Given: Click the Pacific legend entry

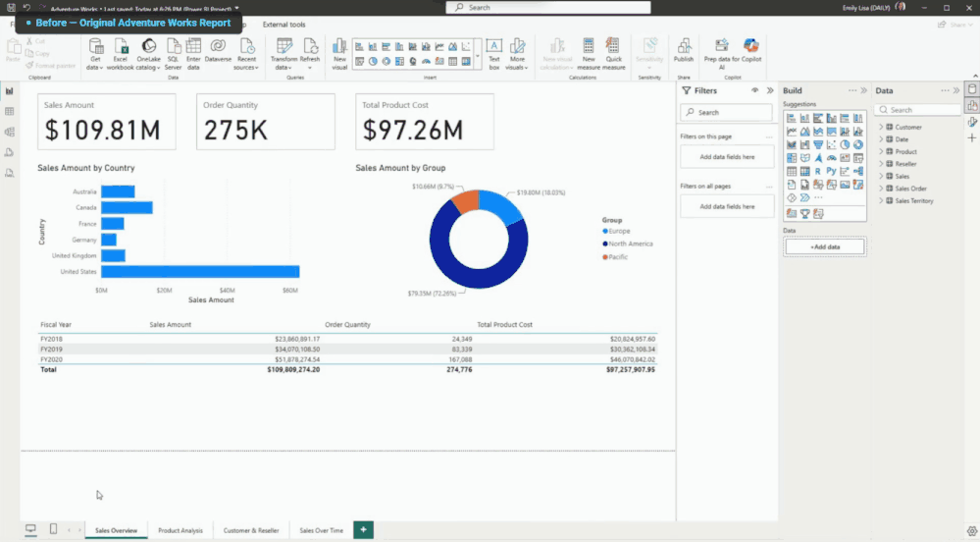Looking at the screenshot, I should [615, 257].
